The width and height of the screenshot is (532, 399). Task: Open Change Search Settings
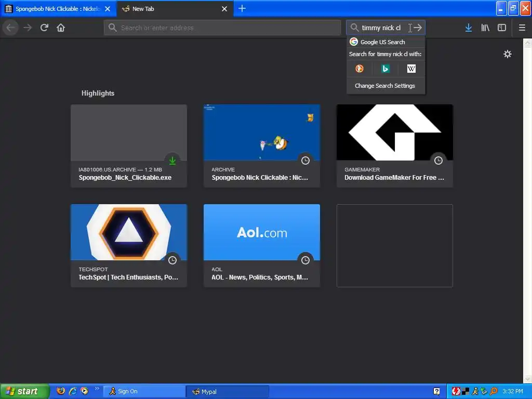coord(386,86)
